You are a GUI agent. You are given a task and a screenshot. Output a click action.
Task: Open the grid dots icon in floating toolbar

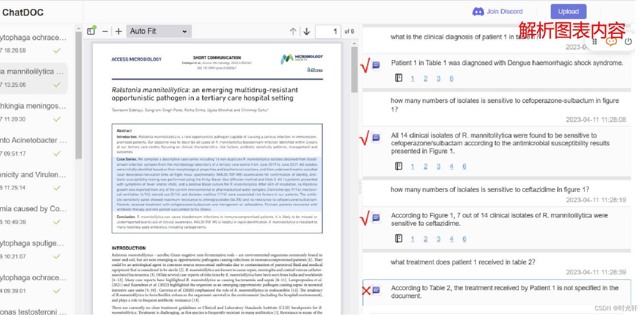(595, 42)
